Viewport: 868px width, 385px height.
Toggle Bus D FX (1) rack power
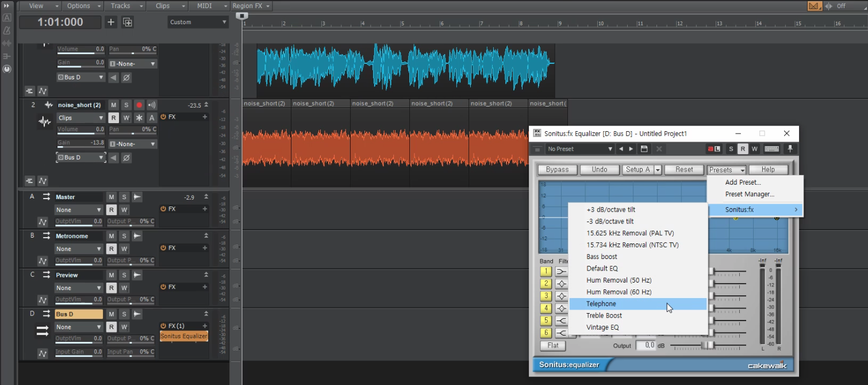pos(163,326)
